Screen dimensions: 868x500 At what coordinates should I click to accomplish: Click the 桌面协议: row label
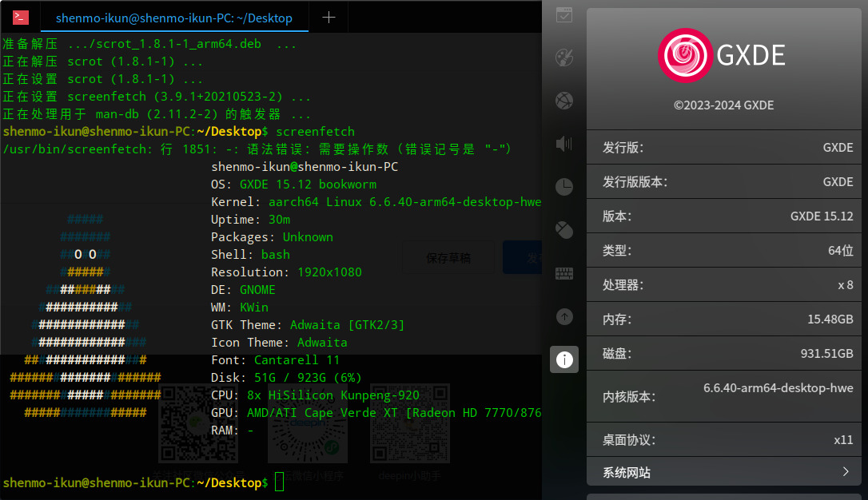[x=629, y=440]
